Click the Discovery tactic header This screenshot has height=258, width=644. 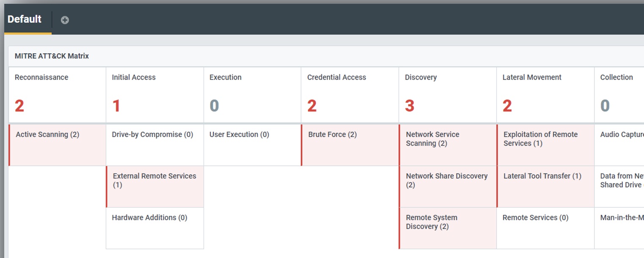447,95
